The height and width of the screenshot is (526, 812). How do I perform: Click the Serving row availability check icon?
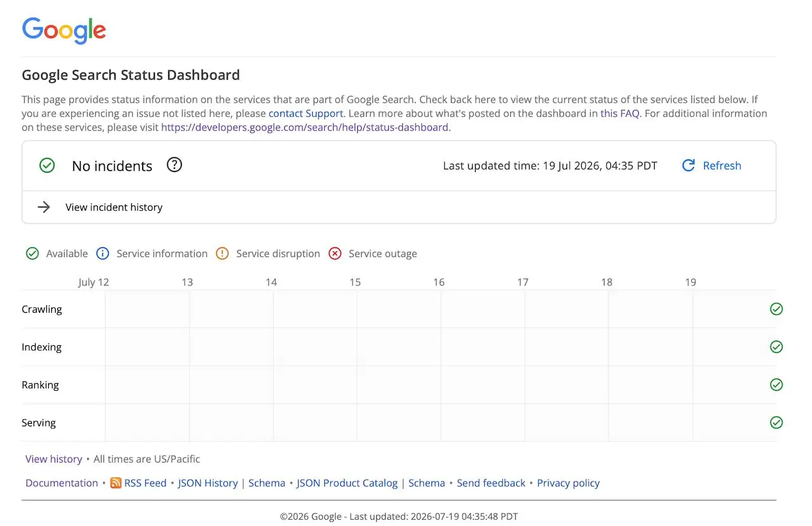776,423
